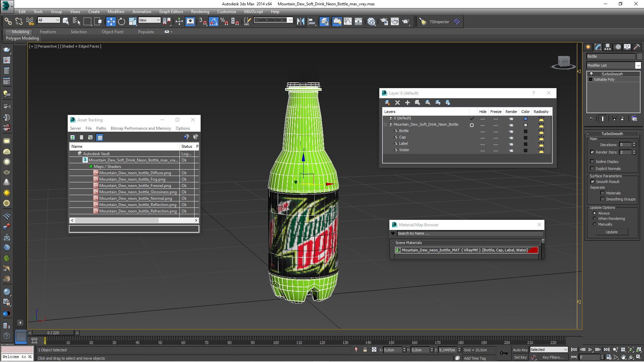Toggle the Explicit Normals checkbox
The height and width of the screenshot is (362, 644).
tap(592, 169)
